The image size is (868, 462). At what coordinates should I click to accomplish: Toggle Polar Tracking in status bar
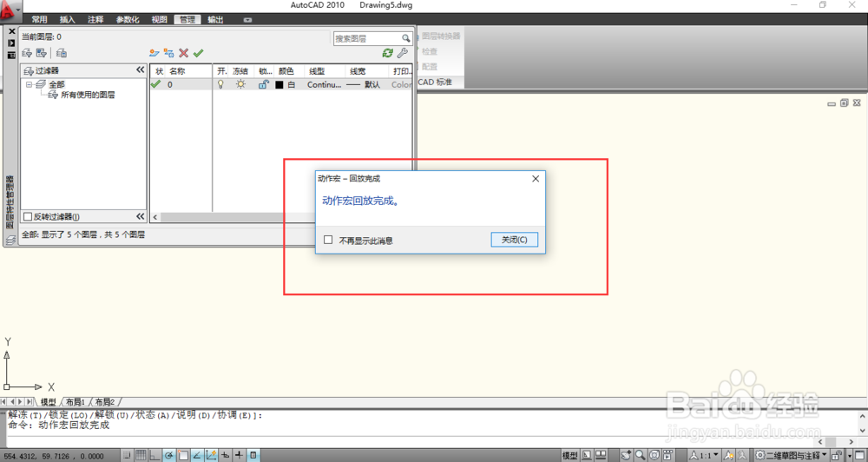[169, 455]
